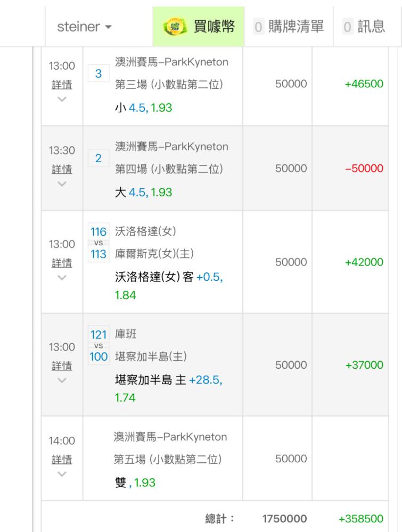Screen dimensions: 402x532
Task: Open the 購牌清單 tab
Action: coord(289,27)
